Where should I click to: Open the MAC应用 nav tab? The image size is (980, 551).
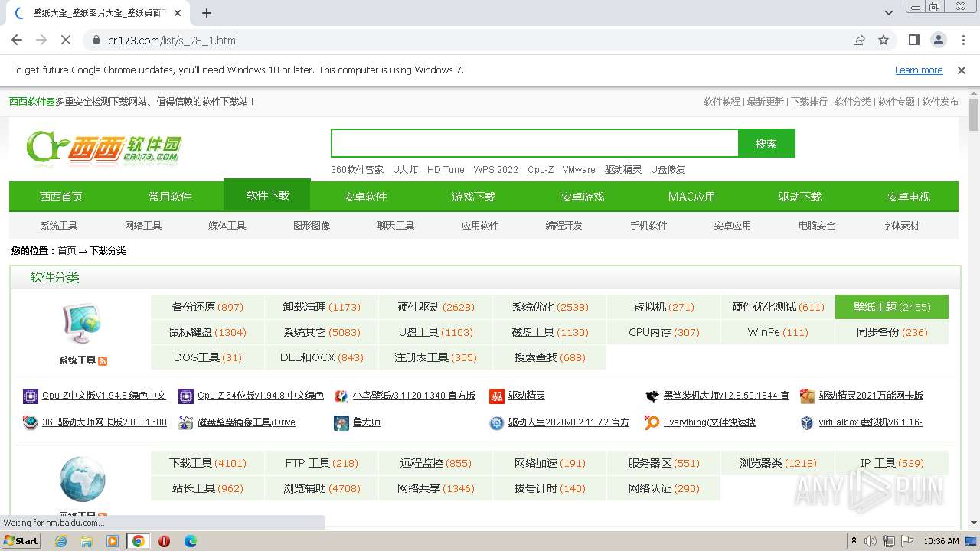coord(691,197)
